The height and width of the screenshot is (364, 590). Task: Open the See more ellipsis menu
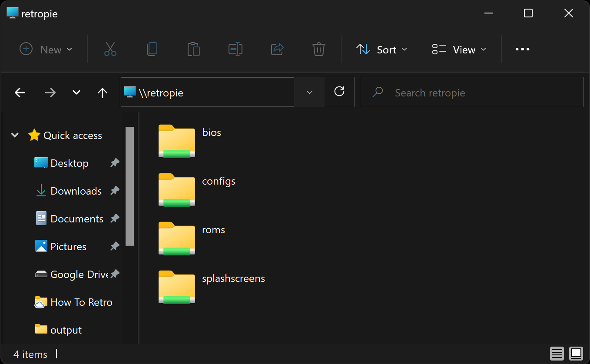coord(522,50)
